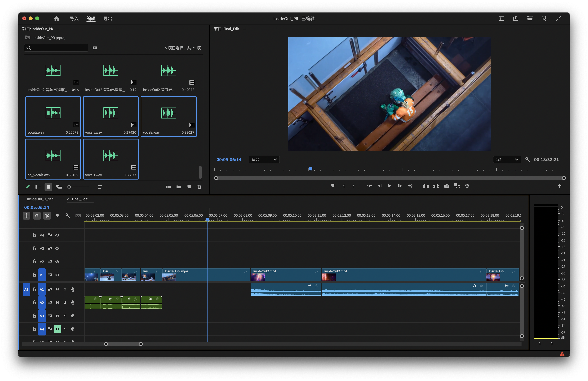Open the Final_Edit timeline panel menu
This screenshot has width=588, height=381.
coord(92,199)
